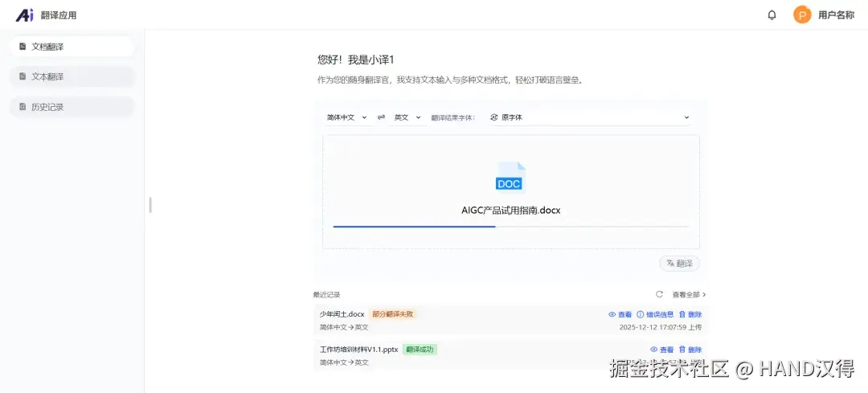Open the 简体中文 source language dropdown
868x393 pixels.
tap(347, 117)
